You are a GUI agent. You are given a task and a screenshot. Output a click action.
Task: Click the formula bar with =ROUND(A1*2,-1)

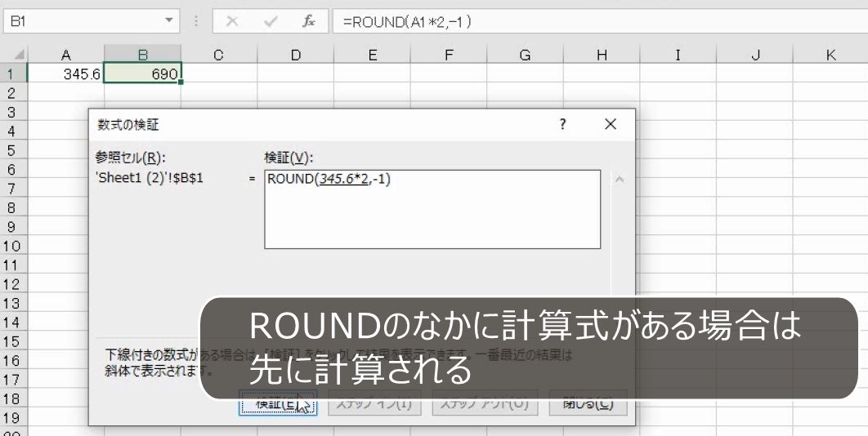pyautogui.click(x=600, y=21)
